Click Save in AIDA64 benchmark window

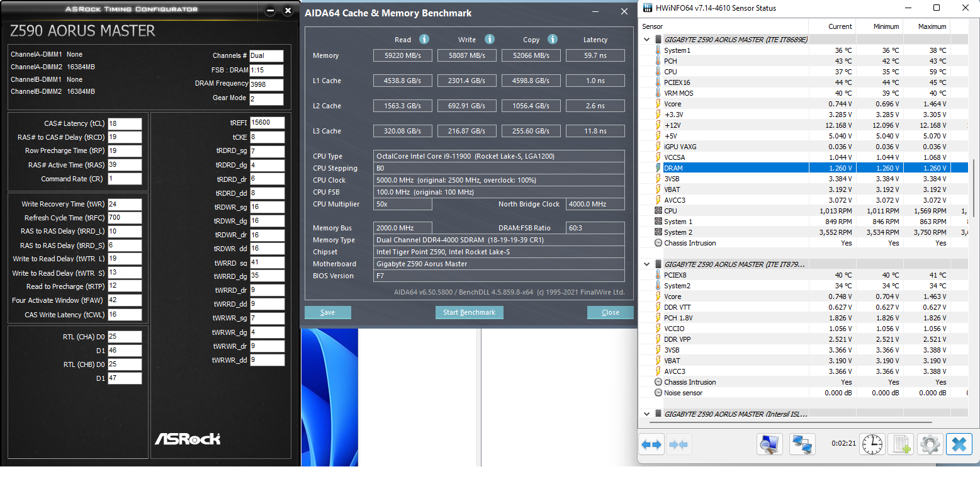328,312
